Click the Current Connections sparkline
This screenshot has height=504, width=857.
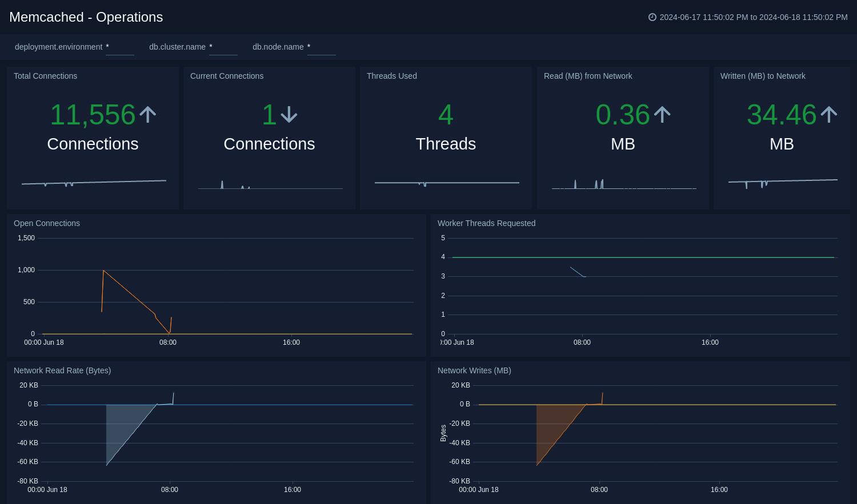click(270, 185)
